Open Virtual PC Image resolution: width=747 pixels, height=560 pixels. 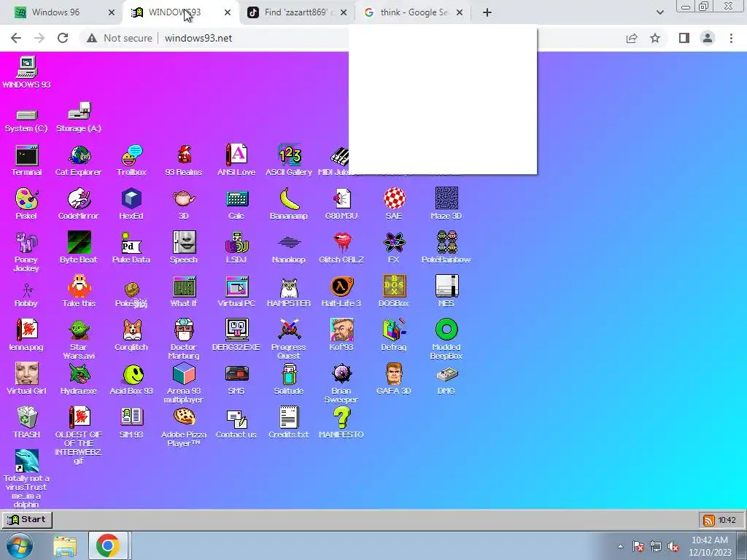[236, 292]
